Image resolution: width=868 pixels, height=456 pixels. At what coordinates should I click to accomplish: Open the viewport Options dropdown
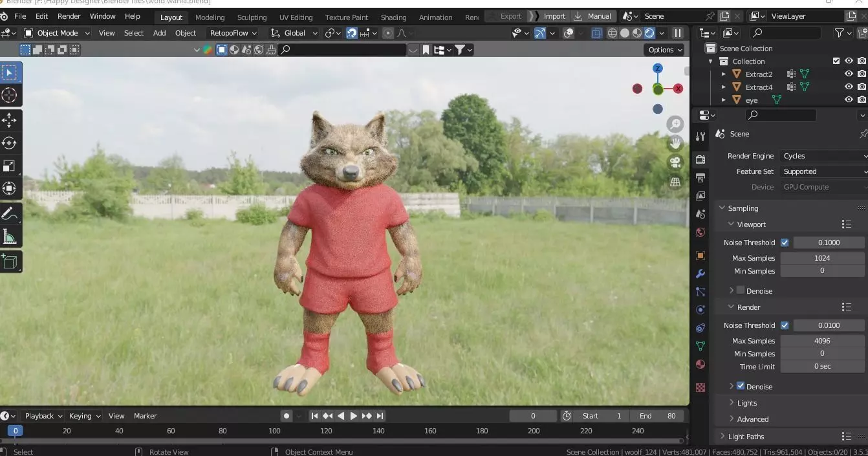coord(664,50)
